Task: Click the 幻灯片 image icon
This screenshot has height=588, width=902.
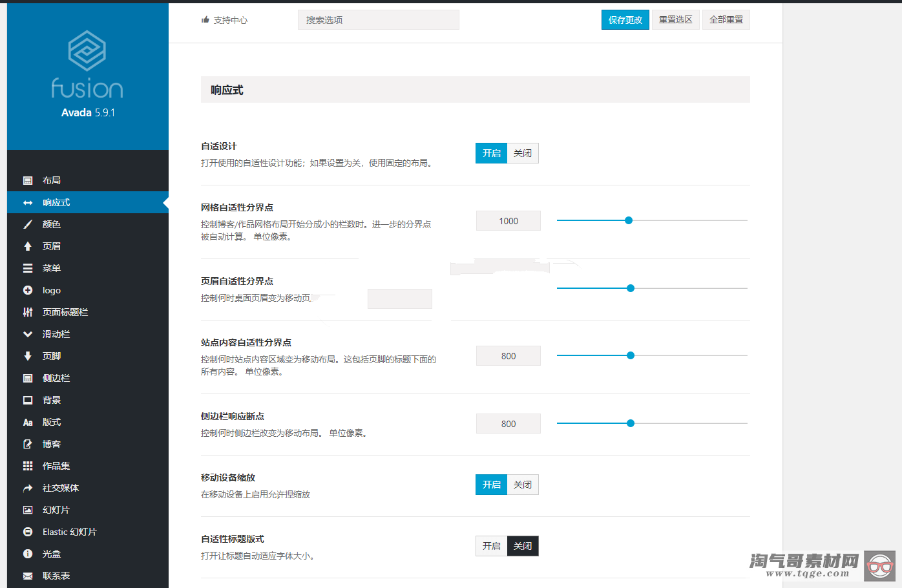Action: 28,510
